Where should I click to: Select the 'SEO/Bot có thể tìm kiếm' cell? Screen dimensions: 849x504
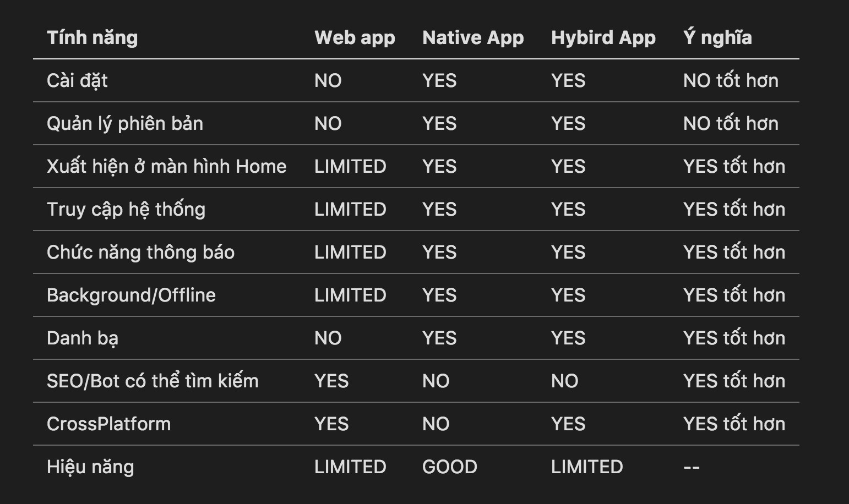[153, 381]
